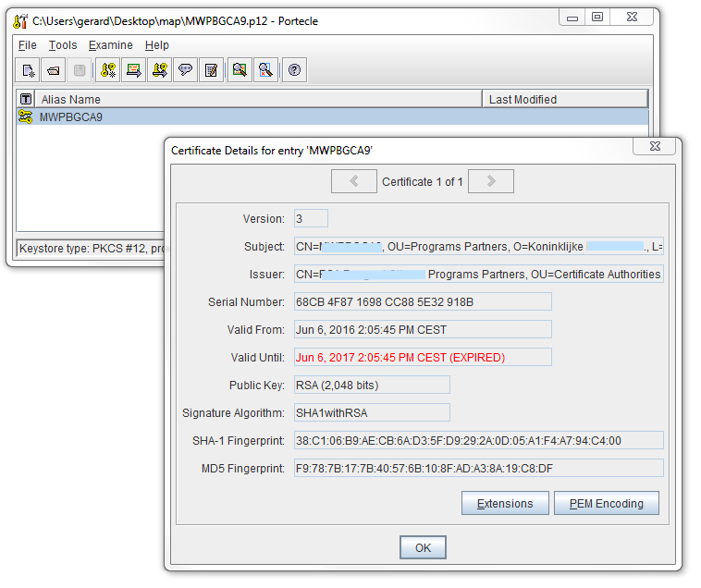Image resolution: width=701 pixels, height=588 pixels.
Task: Click the New Keystore toolbar icon
Action: (29, 70)
